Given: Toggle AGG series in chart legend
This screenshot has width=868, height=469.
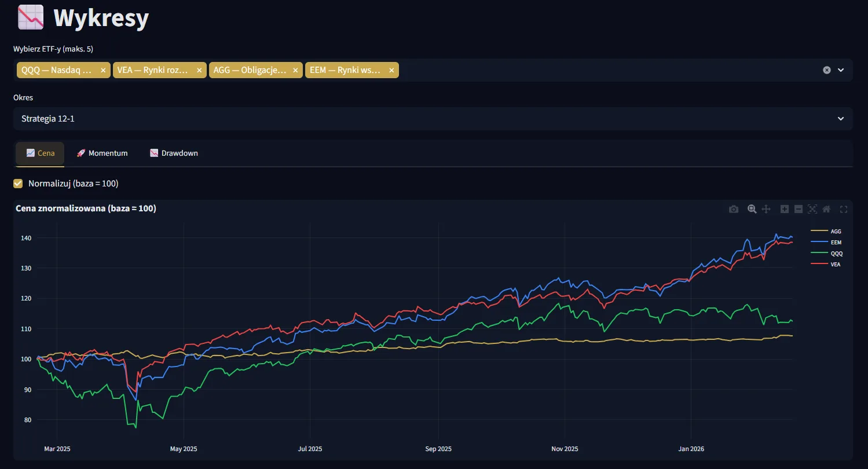Looking at the screenshot, I should [826, 232].
